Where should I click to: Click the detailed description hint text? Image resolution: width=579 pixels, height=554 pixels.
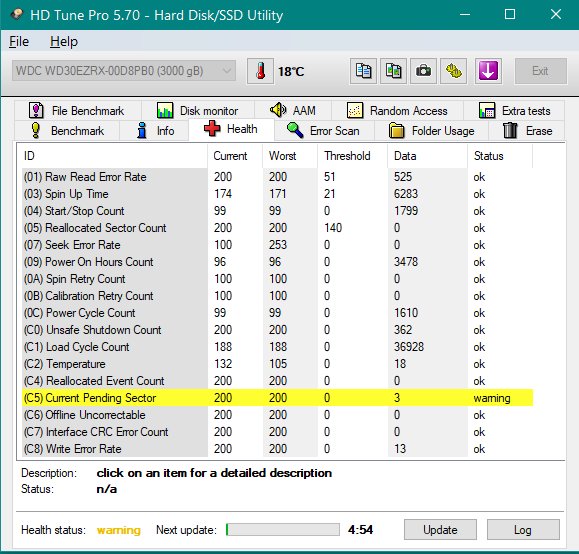click(x=214, y=473)
